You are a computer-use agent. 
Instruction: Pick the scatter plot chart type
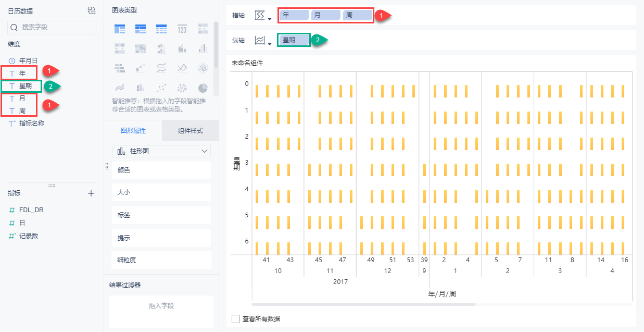click(x=161, y=88)
